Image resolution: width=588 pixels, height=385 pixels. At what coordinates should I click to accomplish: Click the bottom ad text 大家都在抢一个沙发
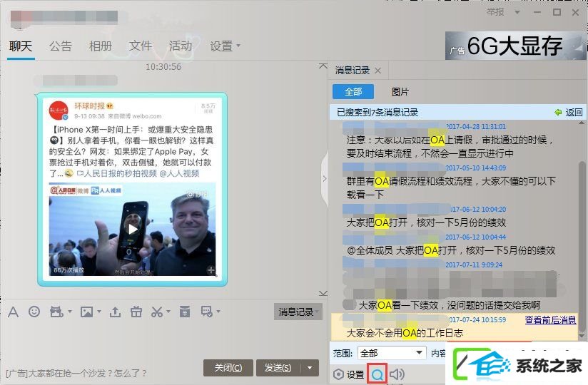(76, 373)
